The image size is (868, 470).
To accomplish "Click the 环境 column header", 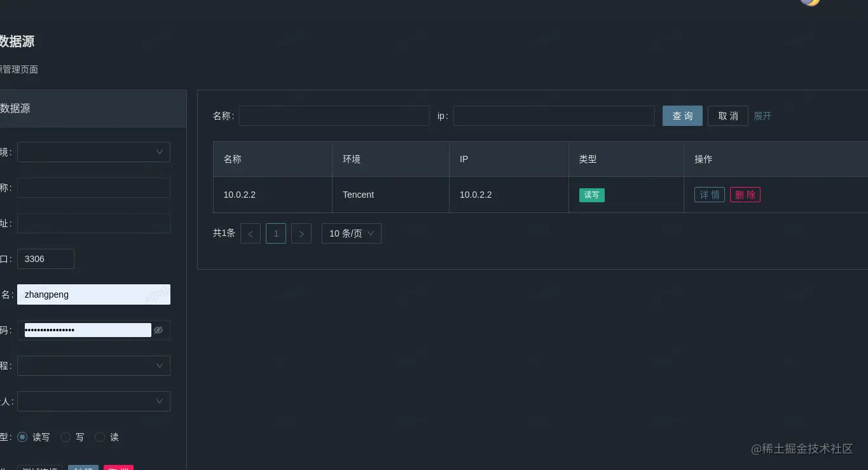I will (391, 159).
